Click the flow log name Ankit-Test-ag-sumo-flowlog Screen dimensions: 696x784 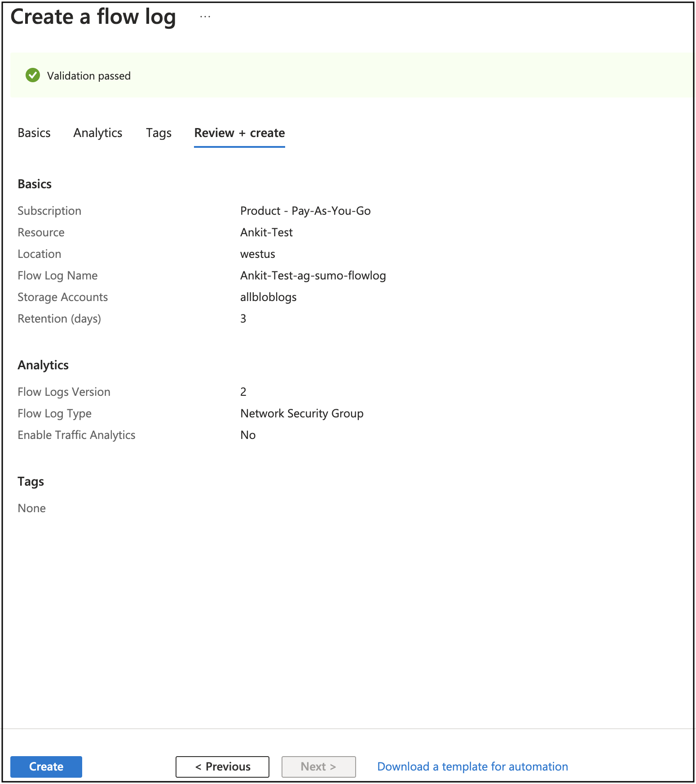[313, 275]
